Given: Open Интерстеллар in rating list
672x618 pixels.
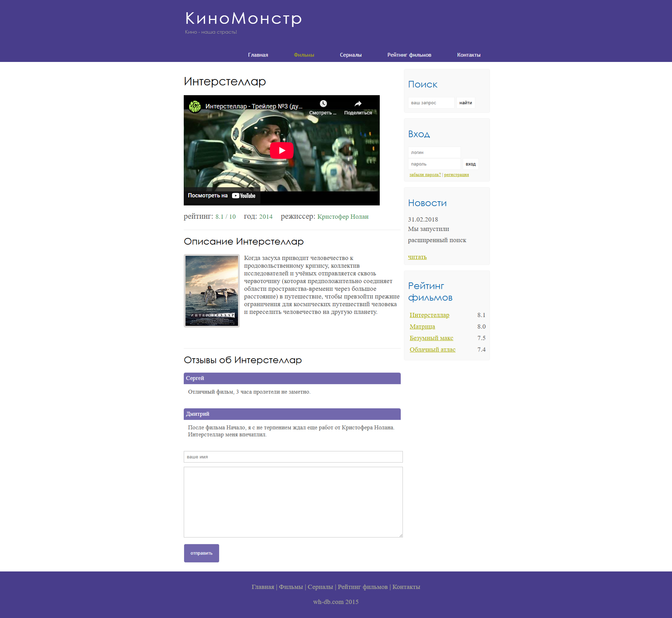Looking at the screenshot, I should 429,315.
